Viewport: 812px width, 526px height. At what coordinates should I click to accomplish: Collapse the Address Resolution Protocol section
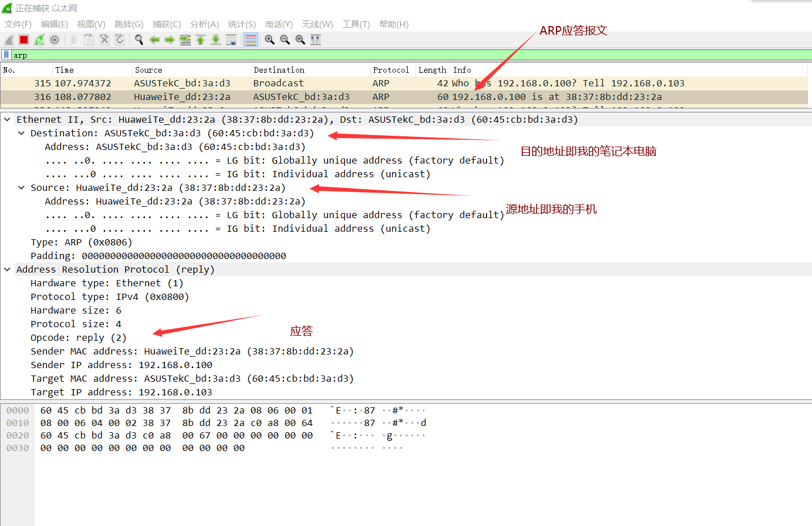click(x=6, y=269)
